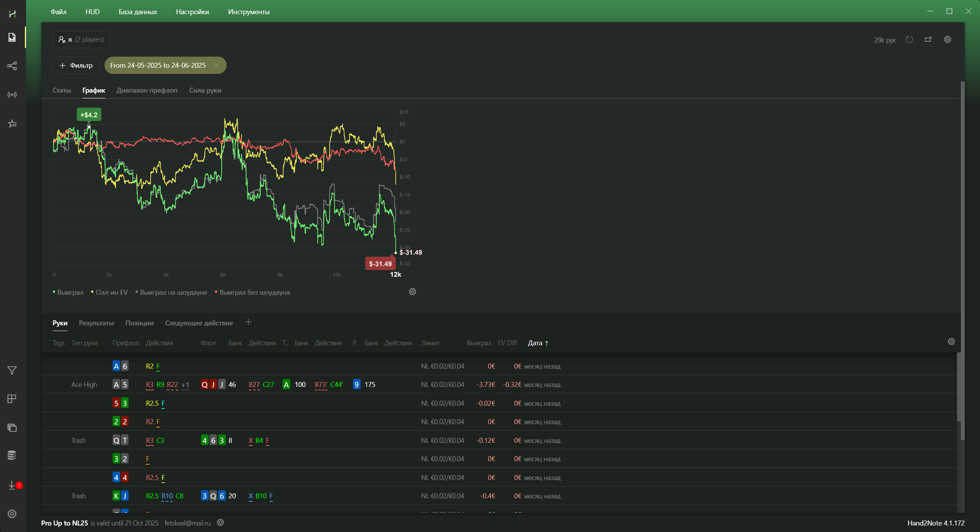Open the starred list icon in sidebar

click(x=12, y=124)
